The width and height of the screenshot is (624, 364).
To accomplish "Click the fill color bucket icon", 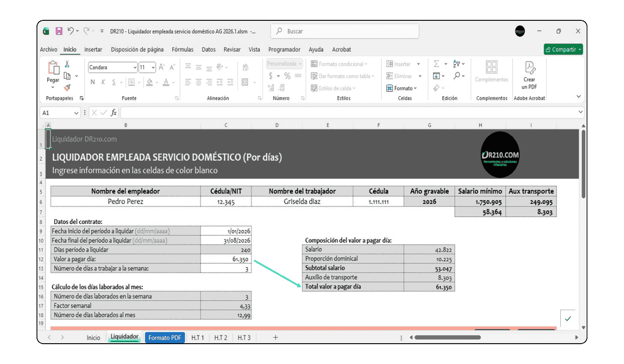I will coord(149,82).
